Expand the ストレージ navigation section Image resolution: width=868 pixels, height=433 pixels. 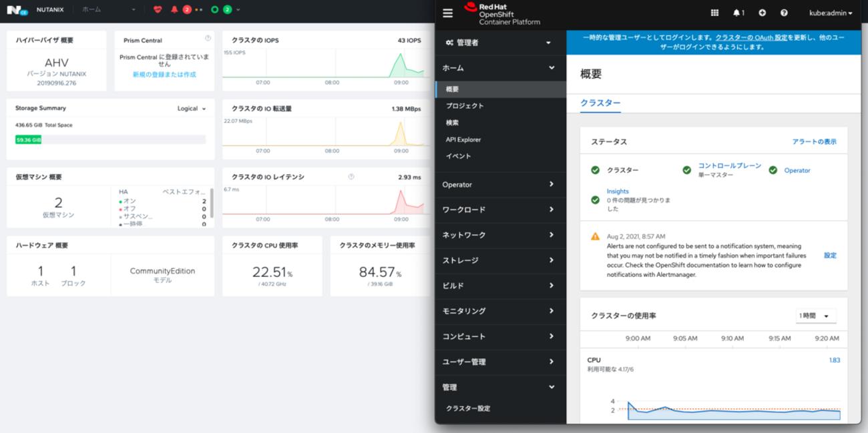pos(500,260)
